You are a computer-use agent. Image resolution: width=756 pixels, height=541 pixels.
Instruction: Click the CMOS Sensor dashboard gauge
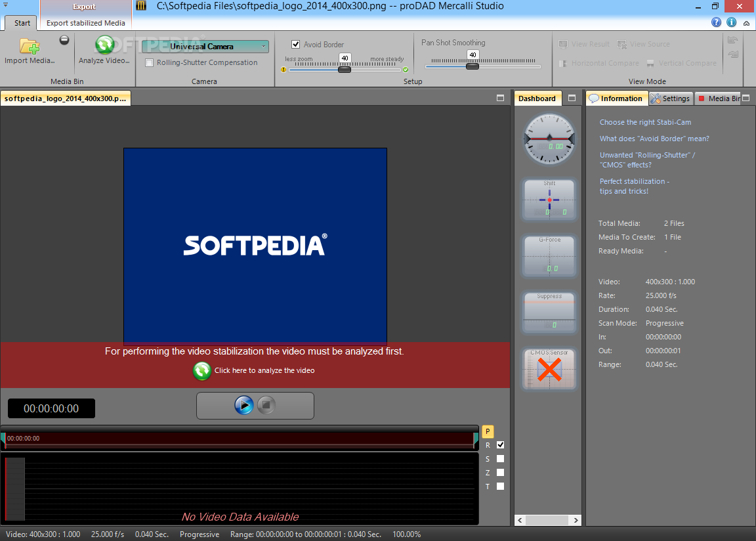click(550, 369)
